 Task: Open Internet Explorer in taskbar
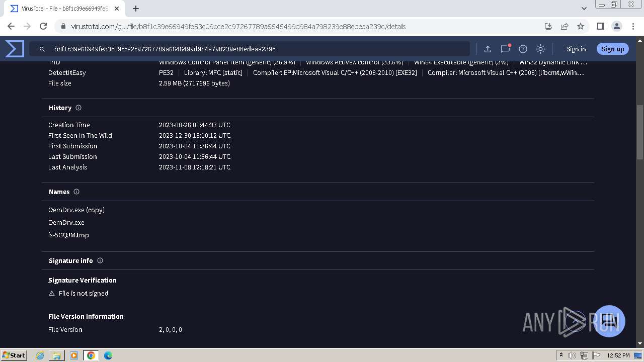tap(40, 355)
